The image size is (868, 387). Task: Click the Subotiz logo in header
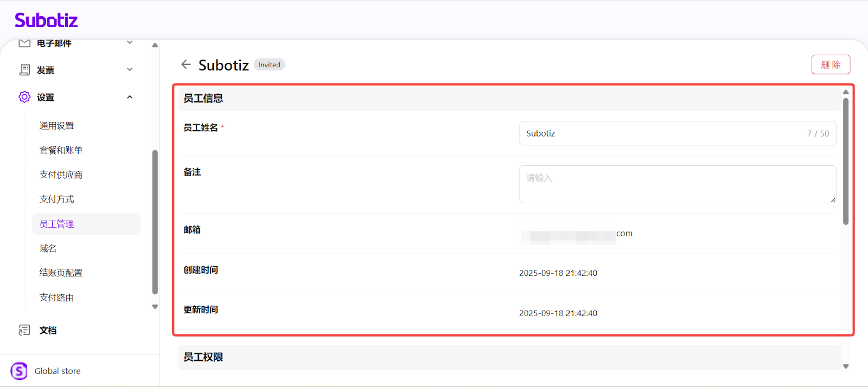pyautogui.click(x=46, y=21)
